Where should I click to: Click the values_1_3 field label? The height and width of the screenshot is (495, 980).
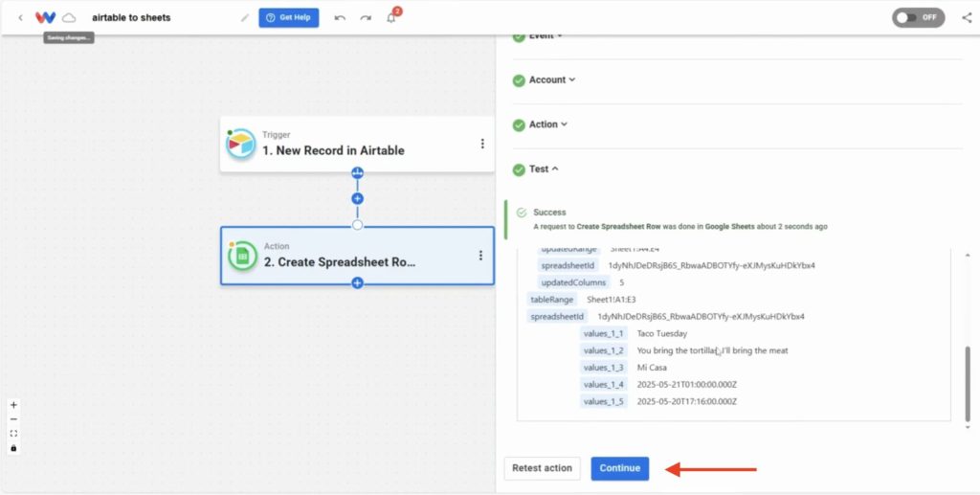click(x=603, y=368)
